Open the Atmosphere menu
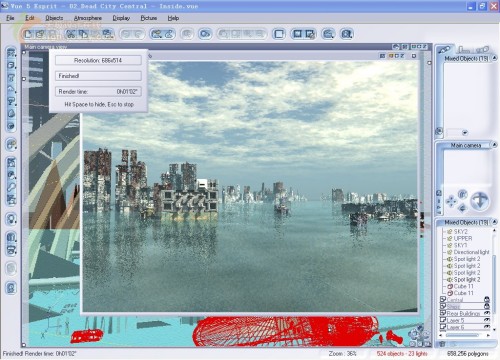 [88, 18]
